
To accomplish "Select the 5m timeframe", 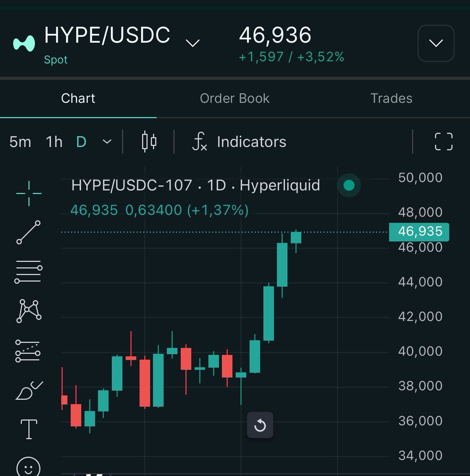I will pyautogui.click(x=20, y=142).
